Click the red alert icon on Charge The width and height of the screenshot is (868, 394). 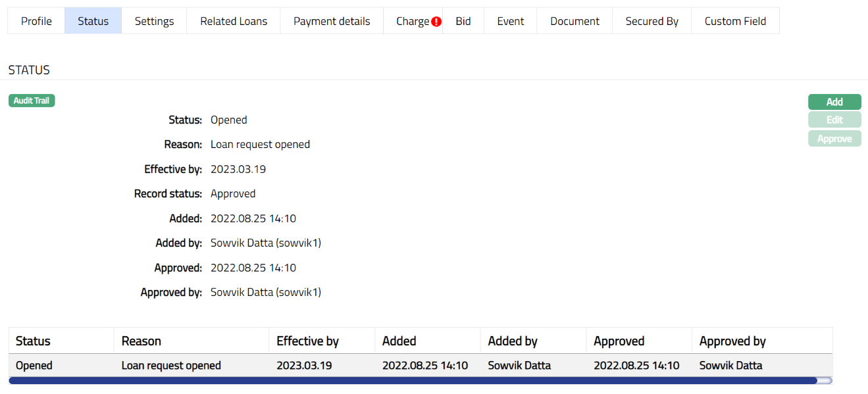pos(436,22)
